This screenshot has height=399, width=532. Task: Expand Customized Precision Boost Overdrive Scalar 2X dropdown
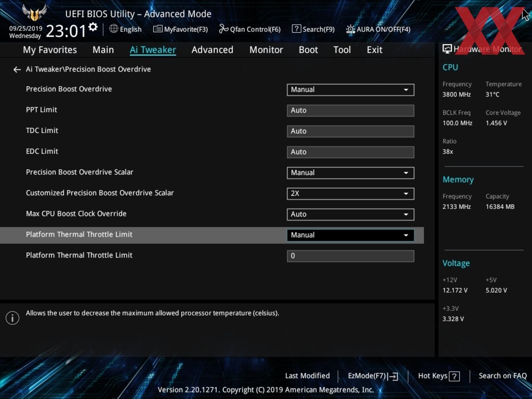(350, 194)
